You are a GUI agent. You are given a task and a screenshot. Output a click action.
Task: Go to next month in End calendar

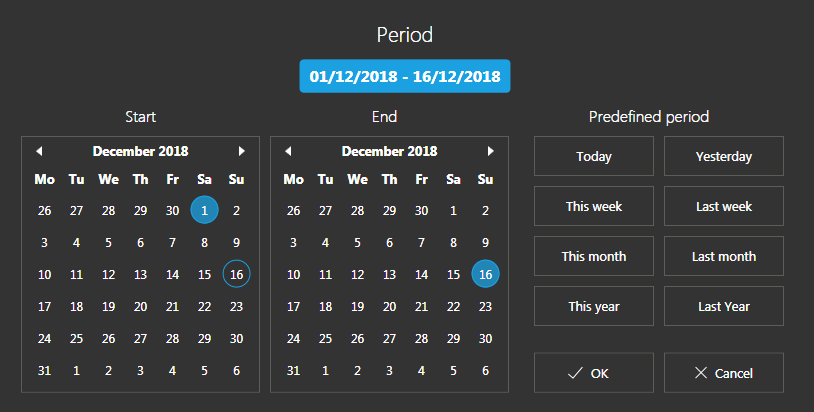(x=490, y=151)
